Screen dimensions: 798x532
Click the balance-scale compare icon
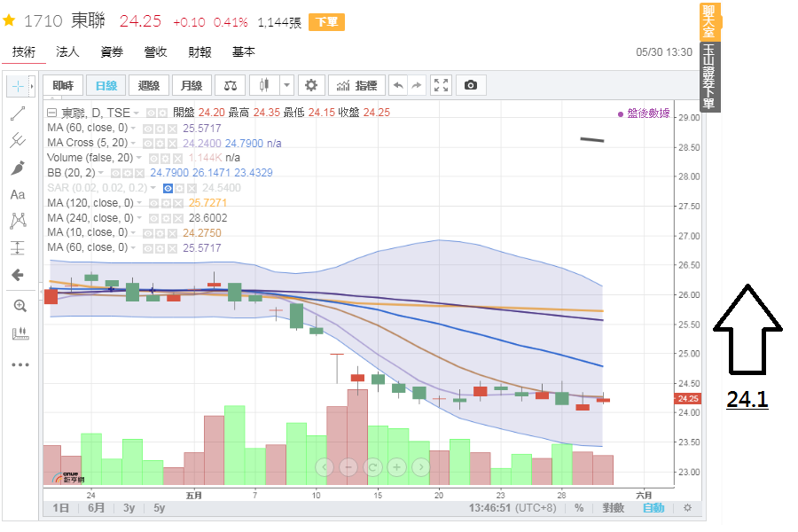(x=230, y=85)
